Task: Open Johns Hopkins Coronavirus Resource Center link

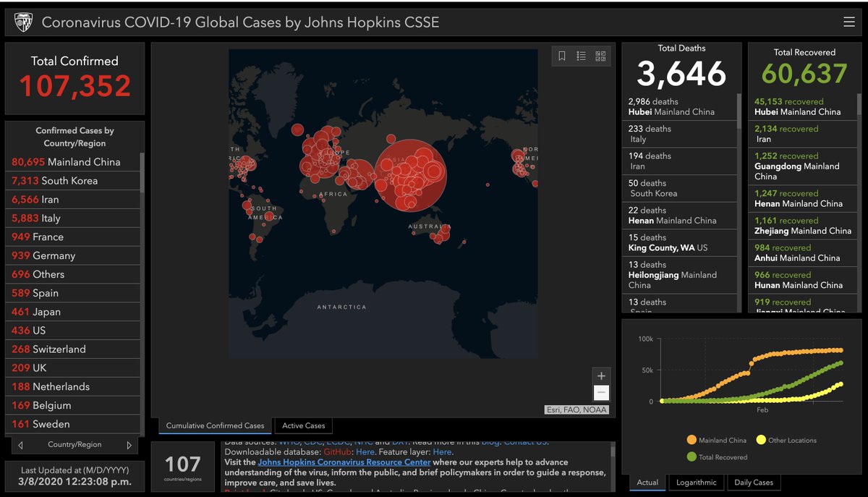Action: (x=344, y=462)
